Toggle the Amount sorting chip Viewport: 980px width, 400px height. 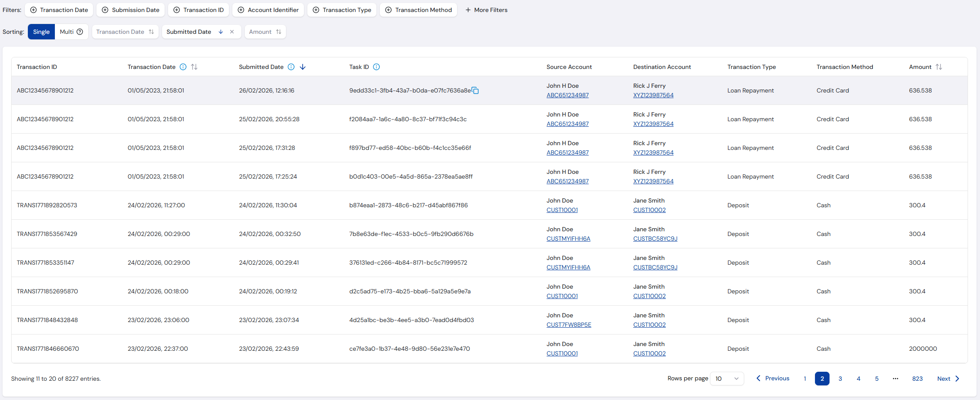tap(265, 32)
